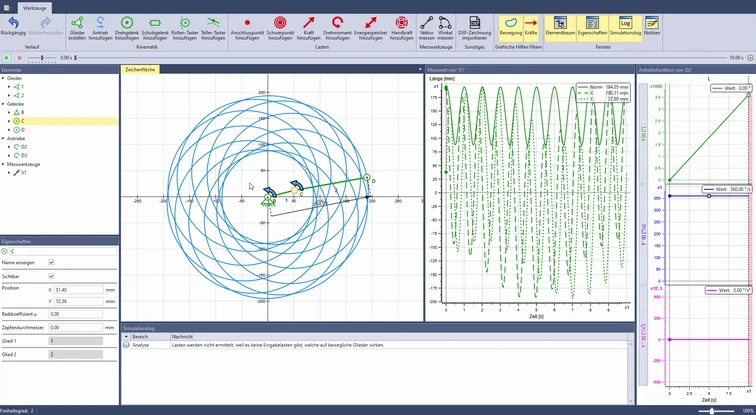
Task: Toggle the Bewegung graphic filter
Action: [511, 28]
